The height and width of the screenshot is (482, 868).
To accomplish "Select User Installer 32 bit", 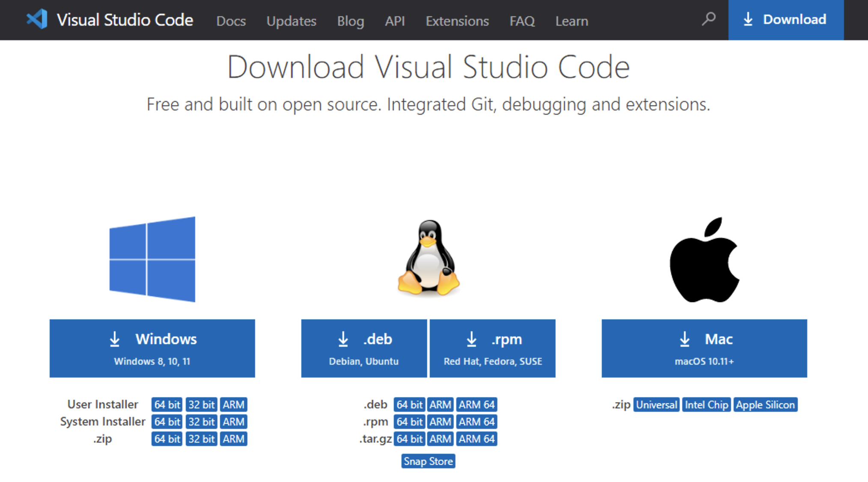I will 202,405.
